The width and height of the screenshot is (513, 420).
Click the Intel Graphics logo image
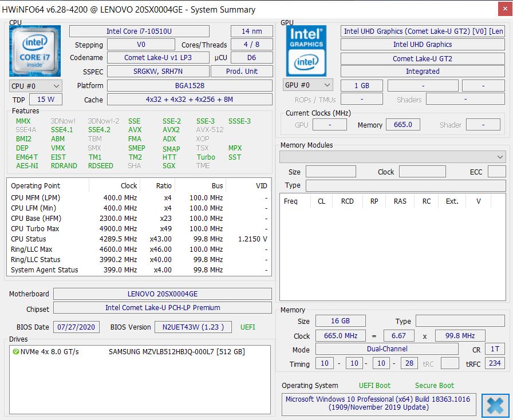306,51
